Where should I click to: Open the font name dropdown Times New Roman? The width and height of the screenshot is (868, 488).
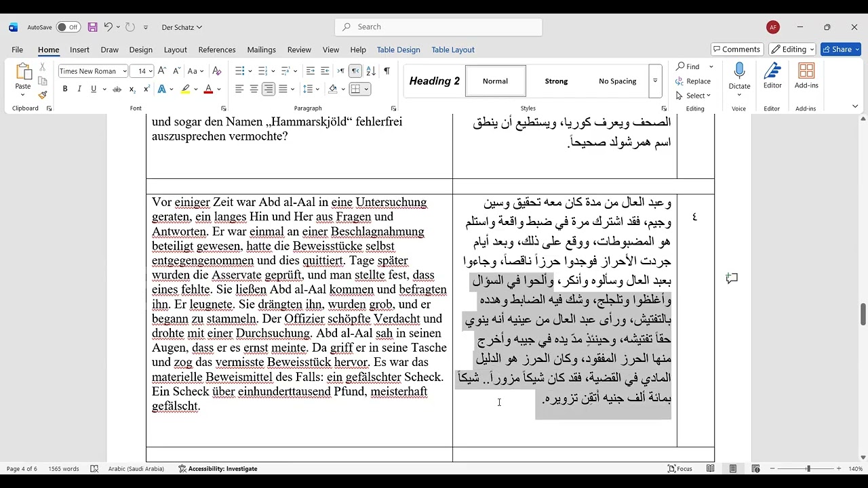(93, 71)
